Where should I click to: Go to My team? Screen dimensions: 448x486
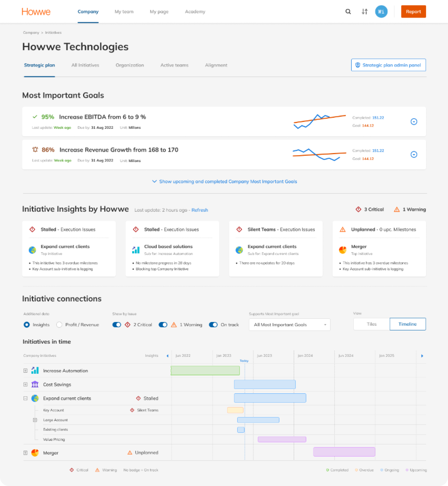tap(124, 11)
